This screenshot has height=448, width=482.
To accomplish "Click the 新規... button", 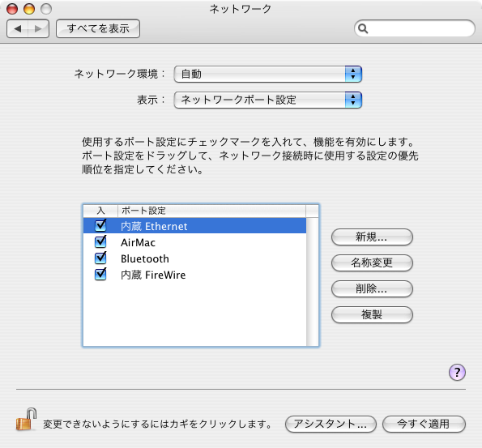I will 372,237.
